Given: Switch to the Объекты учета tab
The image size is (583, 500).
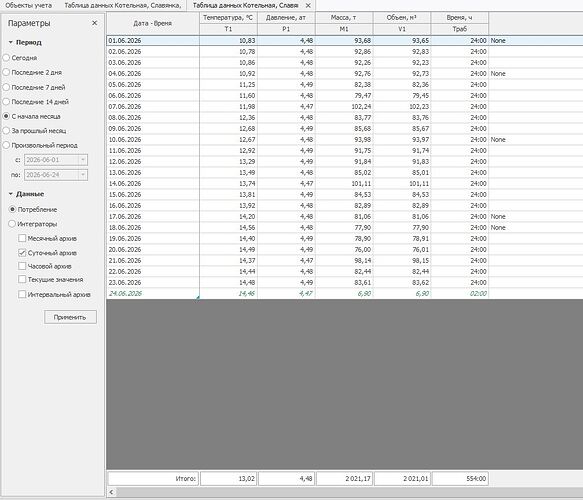Looking at the screenshot, I should coord(29,6).
